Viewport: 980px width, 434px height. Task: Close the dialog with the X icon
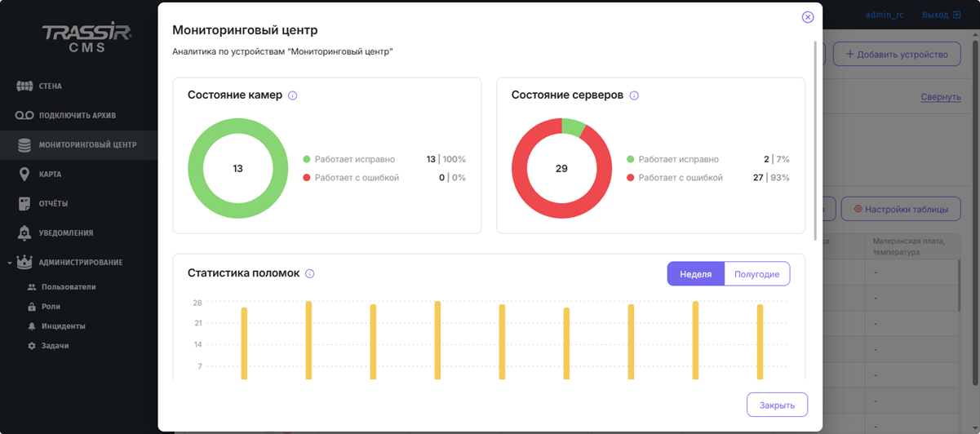[x=807, y=17]
